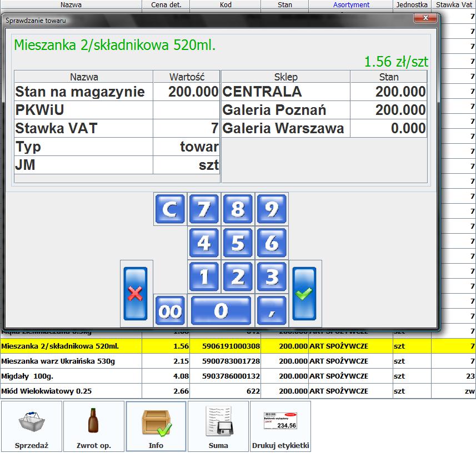Tap keypad digit 2
Image resolution: width=476 pixels, height=453 pixels.
point(238,276)
